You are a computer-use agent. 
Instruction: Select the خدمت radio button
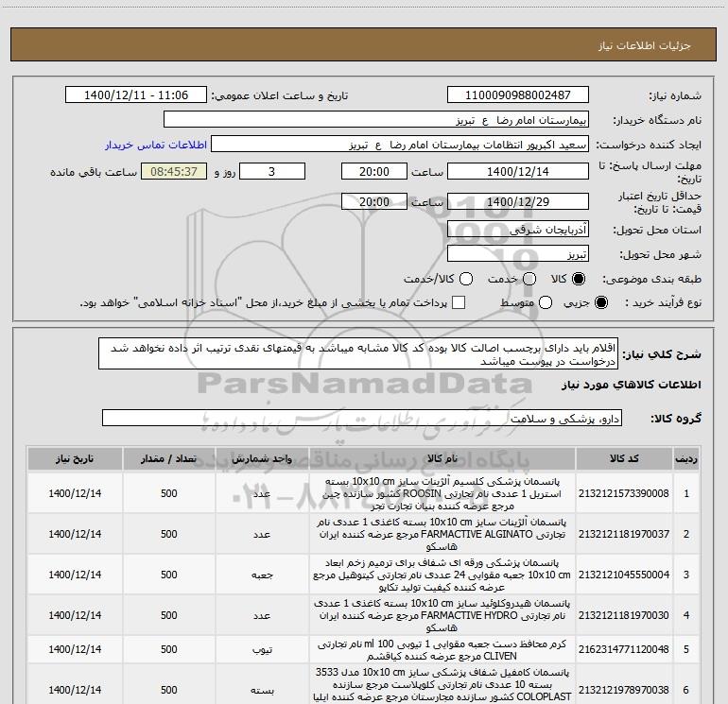[529, 279]
